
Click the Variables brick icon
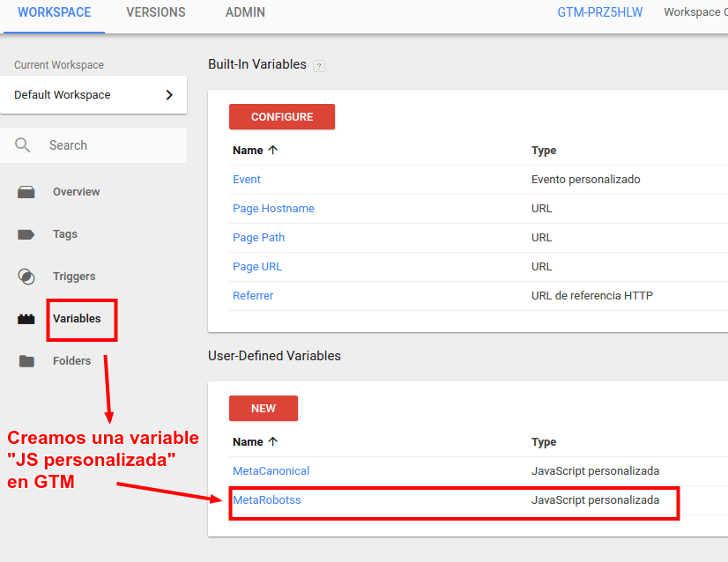click(26, 319)
